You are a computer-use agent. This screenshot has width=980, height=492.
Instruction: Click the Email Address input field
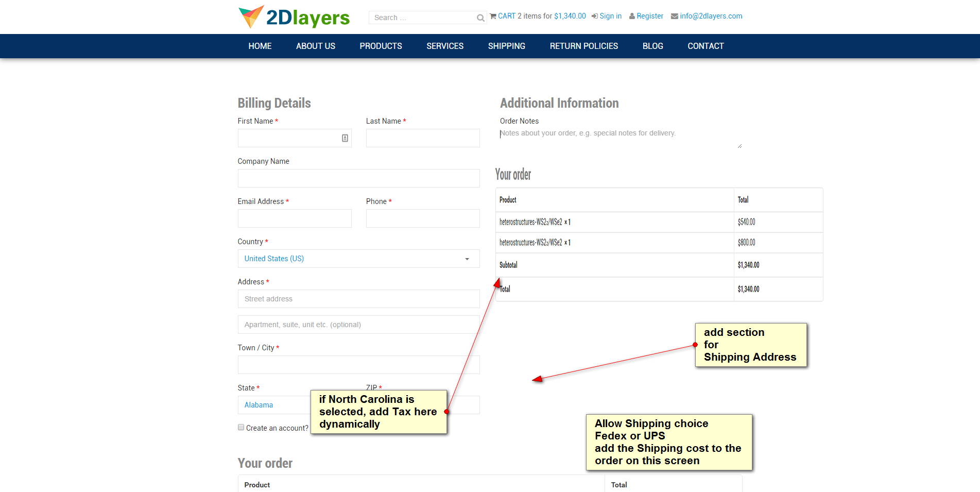(295, 218)
